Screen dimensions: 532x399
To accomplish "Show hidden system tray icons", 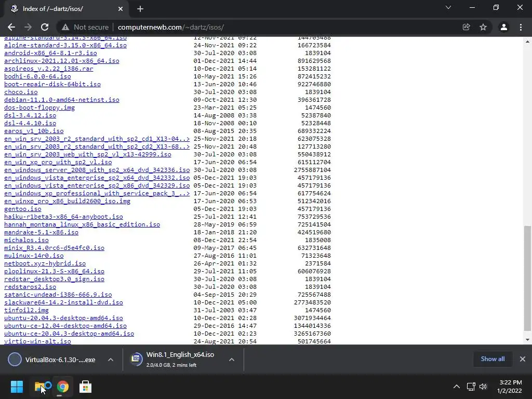I will 457,387.
